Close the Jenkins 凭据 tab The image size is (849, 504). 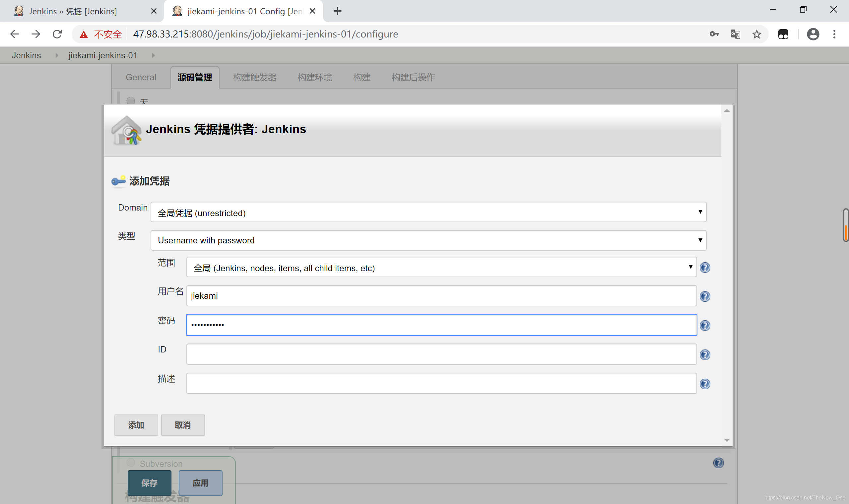click(x=154, y=11)
